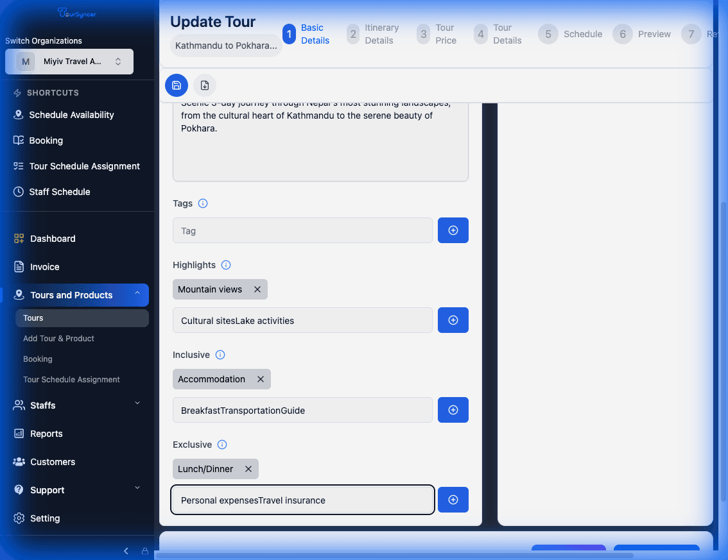Remove the Lunch/Dinner exclusive chip
Image resolution: width=728 pixels, height=560 pixels.
(x=248, y=469)
